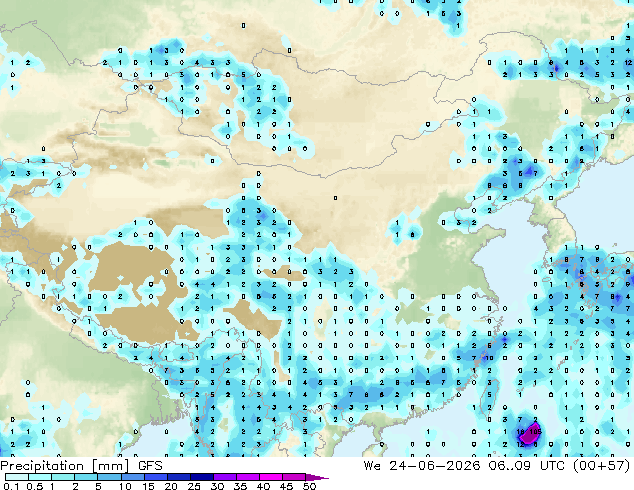Click the 35–40 mm legend swatch
The height and width of the screenshot is (490, 634).
pyautogui.click(x=247, y=477)
